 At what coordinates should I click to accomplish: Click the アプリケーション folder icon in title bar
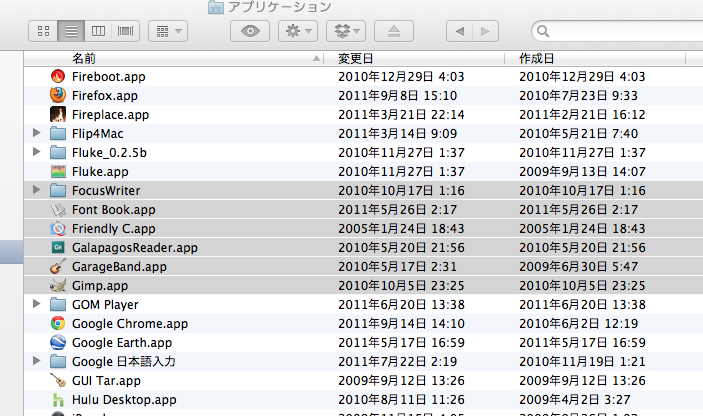[x=216, y=7]
